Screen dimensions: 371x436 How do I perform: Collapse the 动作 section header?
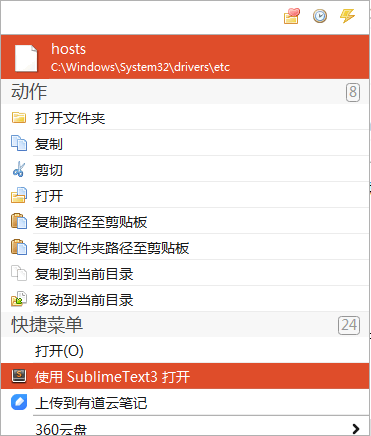click(185, 91)
